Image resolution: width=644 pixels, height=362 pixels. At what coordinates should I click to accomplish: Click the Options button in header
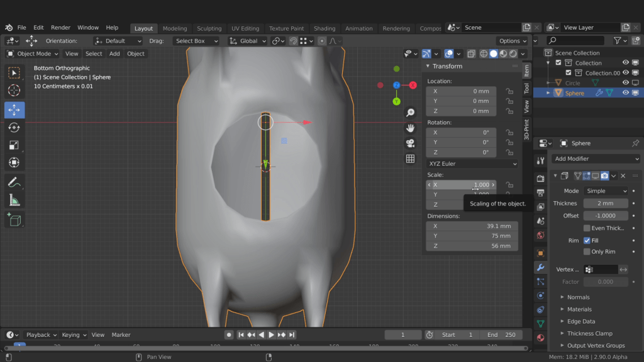(x=512, y=41)
